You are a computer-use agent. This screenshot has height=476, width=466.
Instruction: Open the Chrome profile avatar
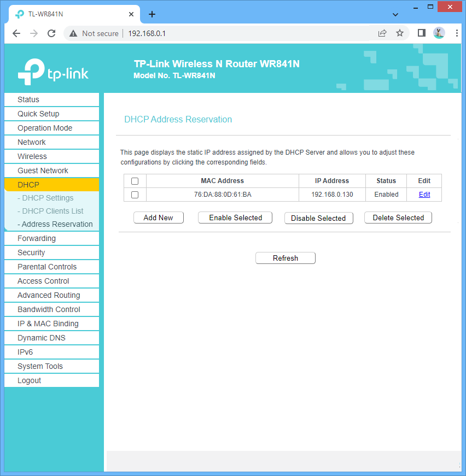click(439, 33)
